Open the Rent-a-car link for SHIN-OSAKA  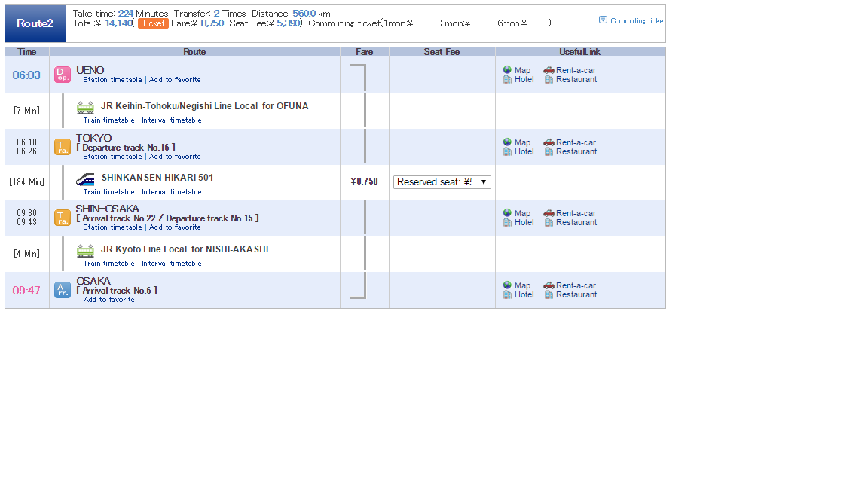576,213
